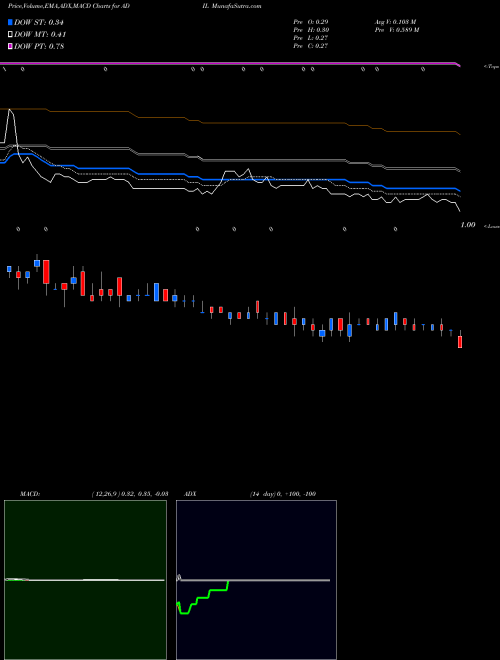This screenshot has width=500, height=660.
Task: Click the ADX indicator chart panel
Action: tap(256, 580)
